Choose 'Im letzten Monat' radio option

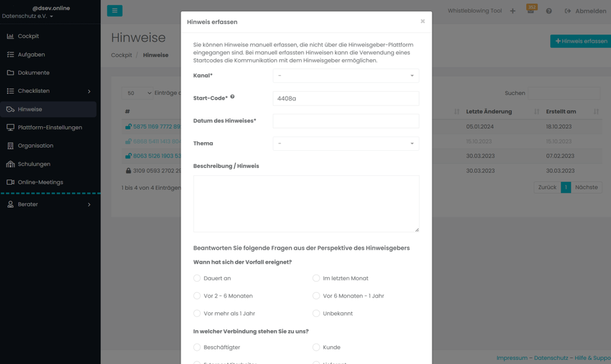316,278
